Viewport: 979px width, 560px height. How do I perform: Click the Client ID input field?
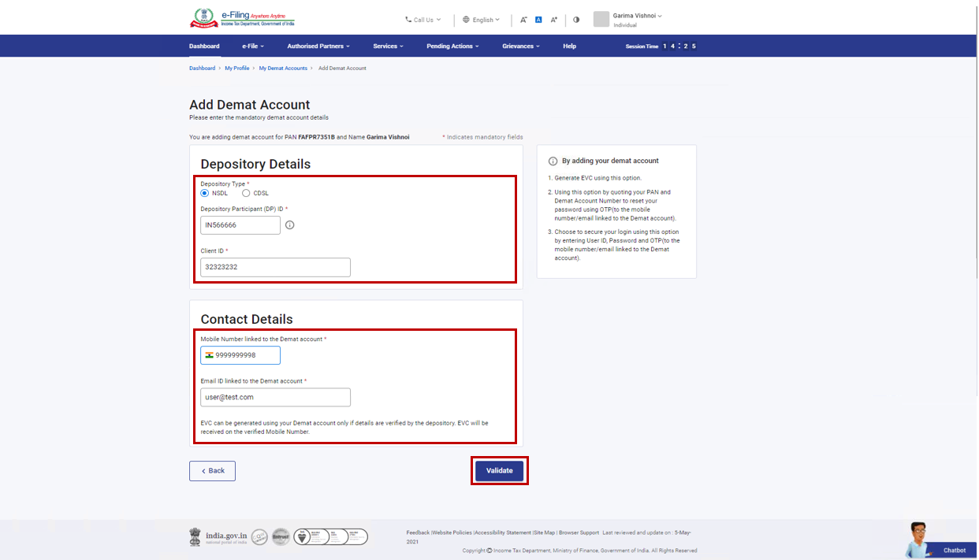[275, 267]
